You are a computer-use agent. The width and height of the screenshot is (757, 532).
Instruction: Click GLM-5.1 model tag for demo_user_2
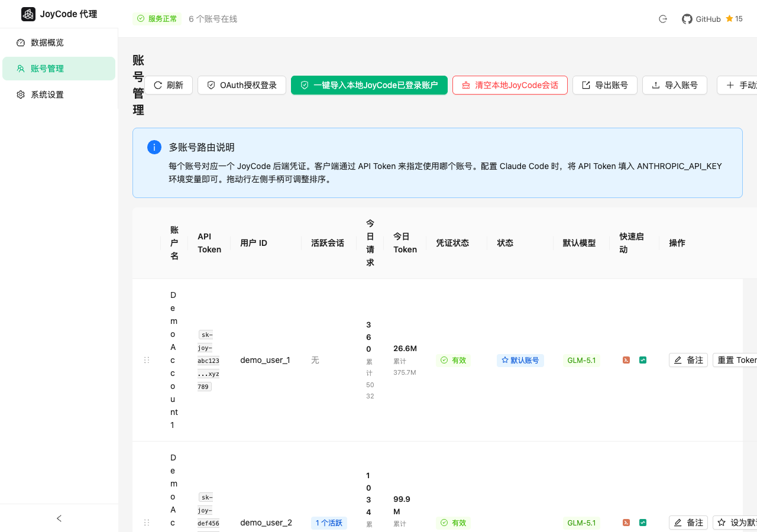581,523
